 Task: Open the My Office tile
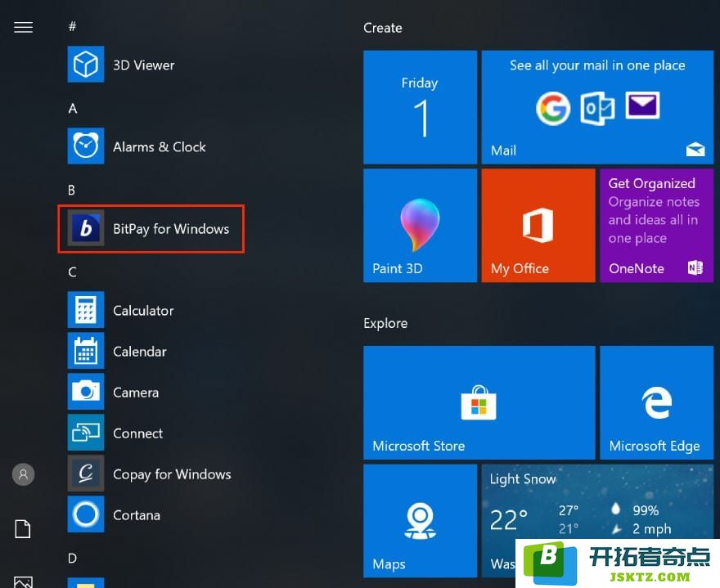pos(538,226)
